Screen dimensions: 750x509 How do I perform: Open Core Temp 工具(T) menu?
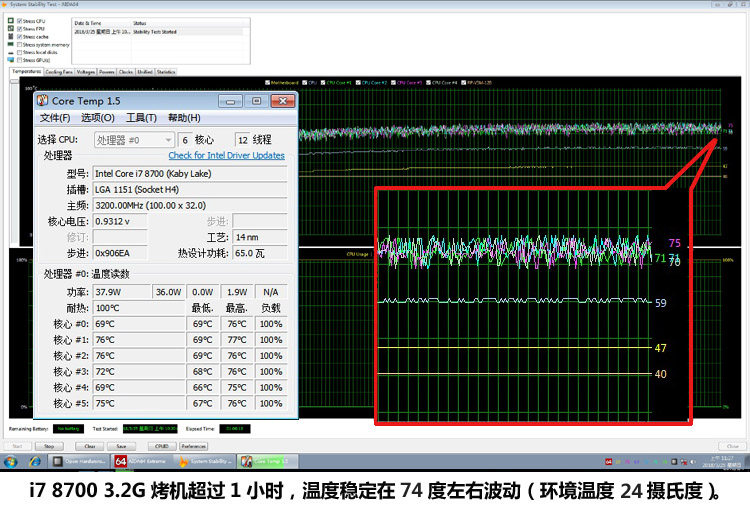click(141, 118)
